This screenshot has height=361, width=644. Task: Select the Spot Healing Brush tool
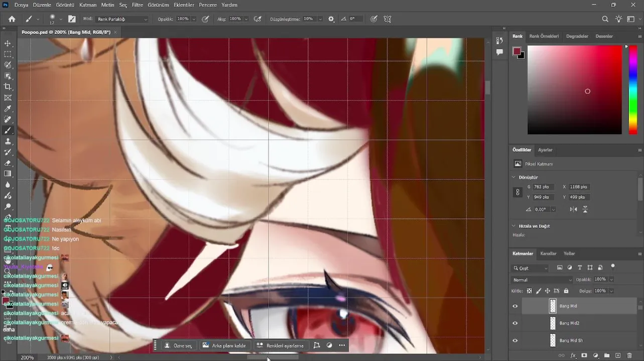pos(8,119)
